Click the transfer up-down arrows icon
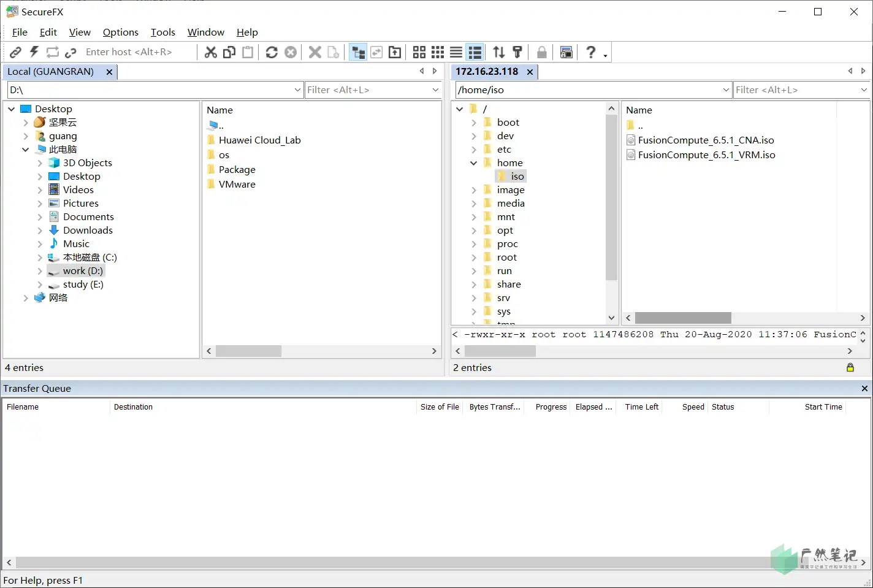 point(499,52)
